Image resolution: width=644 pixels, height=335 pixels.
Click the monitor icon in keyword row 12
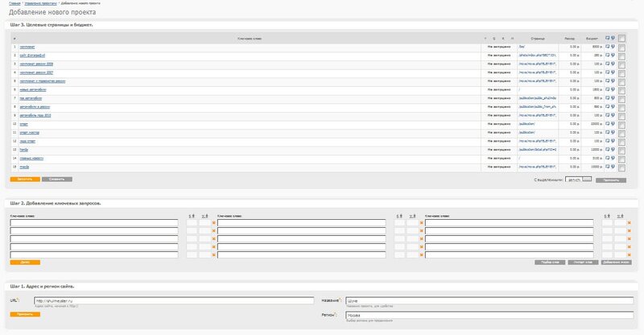pos(608,141)
